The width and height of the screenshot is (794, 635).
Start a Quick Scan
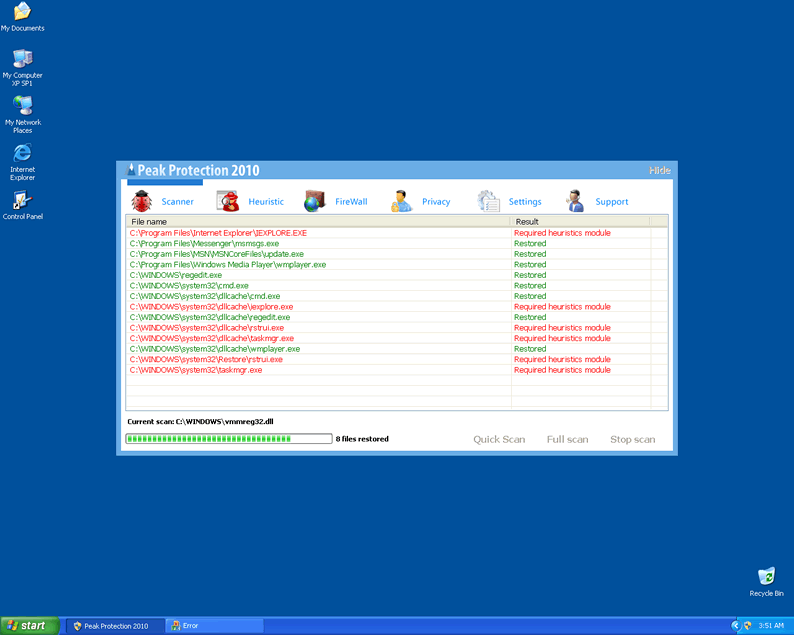(499, 439)
